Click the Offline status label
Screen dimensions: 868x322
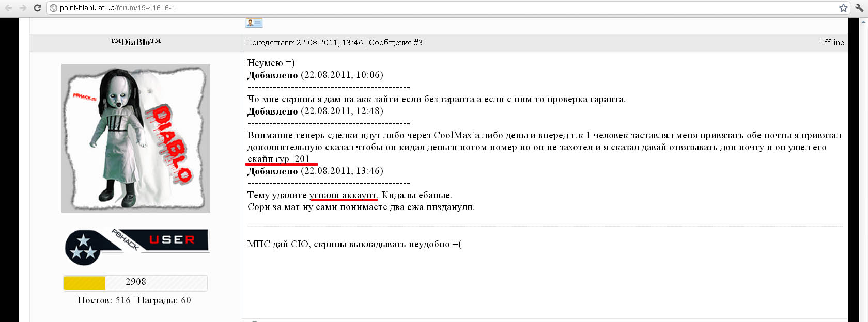(831, 43)
